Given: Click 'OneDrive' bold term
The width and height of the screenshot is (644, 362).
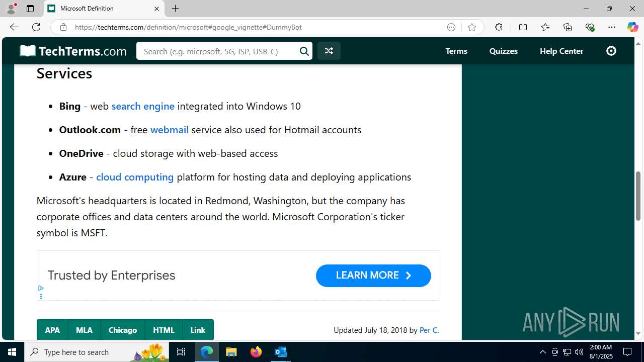Looking at the screenshot, I should tap(82, 153).
